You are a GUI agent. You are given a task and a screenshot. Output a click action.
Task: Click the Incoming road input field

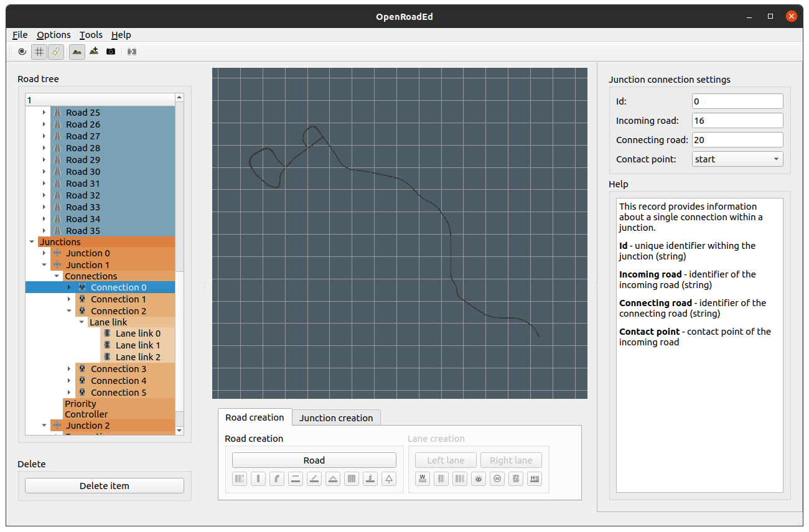click(737, 121)
